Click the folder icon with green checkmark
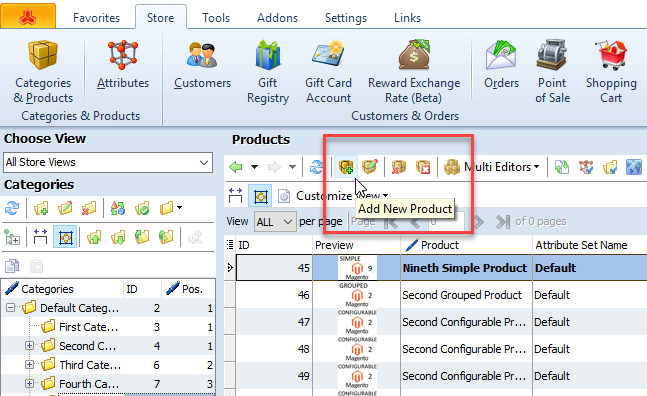This screenshot has width=647, height=396. click(142, 208)
